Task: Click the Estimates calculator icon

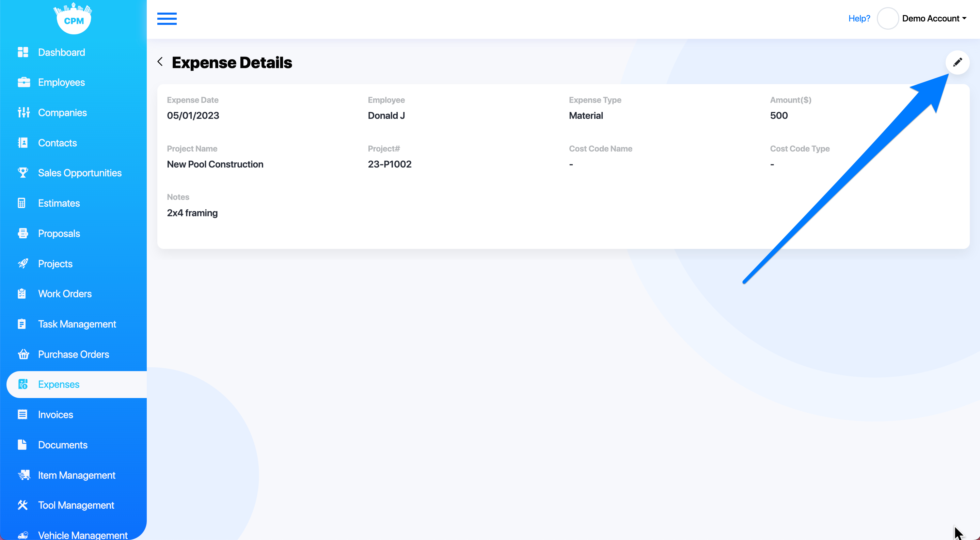Action: click(x=22, y=203)
